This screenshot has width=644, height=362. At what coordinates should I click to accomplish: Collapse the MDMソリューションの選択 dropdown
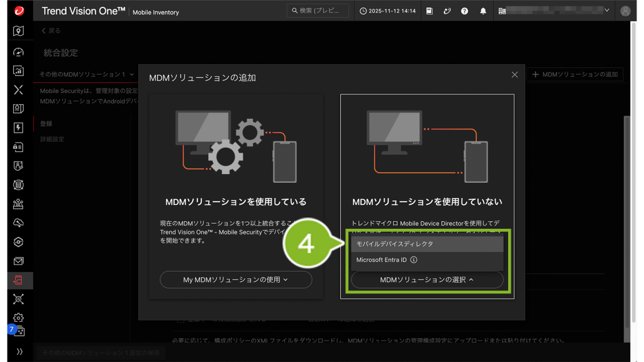pyautogui.click(x=427, y=280)
